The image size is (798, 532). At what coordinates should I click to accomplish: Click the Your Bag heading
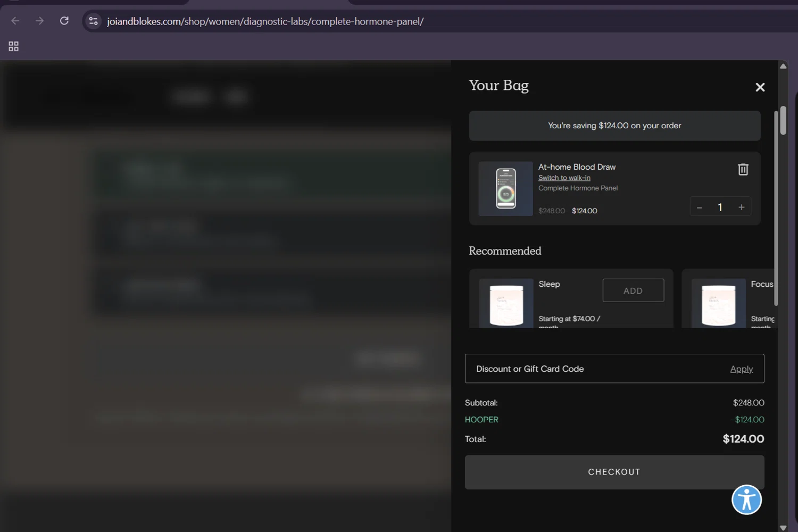498,86
